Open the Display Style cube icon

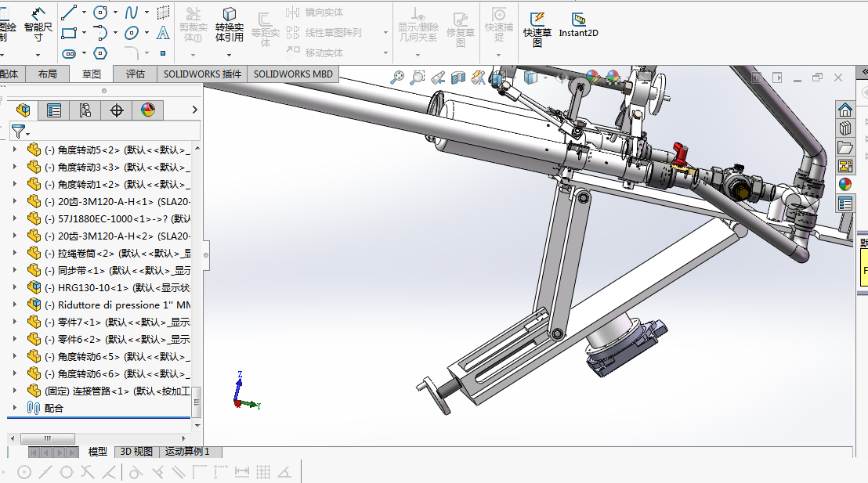tap(530, 77)
